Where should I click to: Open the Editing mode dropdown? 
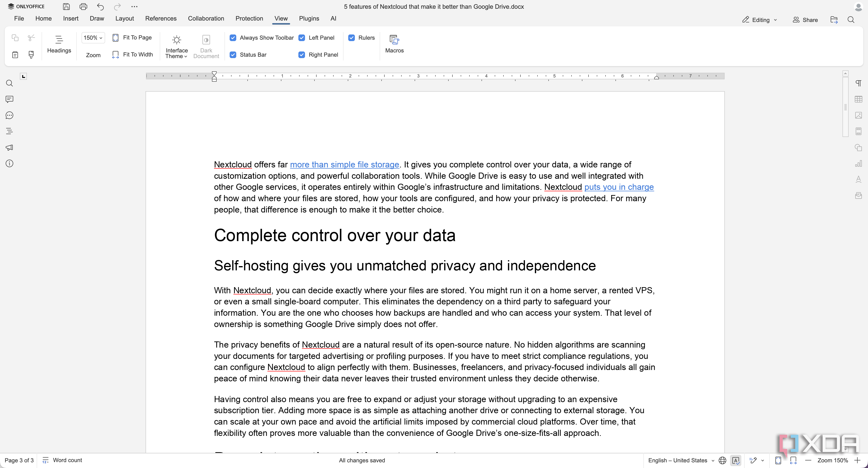click(760, 20)
